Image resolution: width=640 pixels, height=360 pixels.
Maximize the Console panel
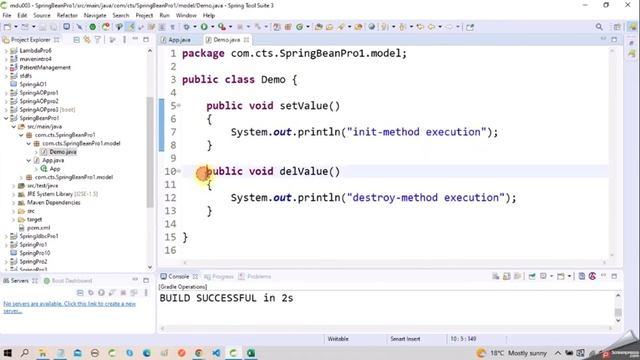pos(614,276)
